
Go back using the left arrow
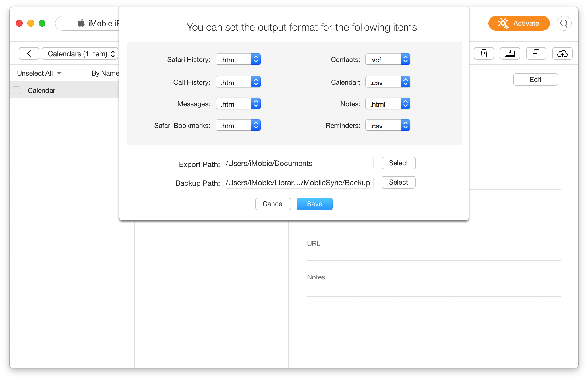[x=29, y=53]
